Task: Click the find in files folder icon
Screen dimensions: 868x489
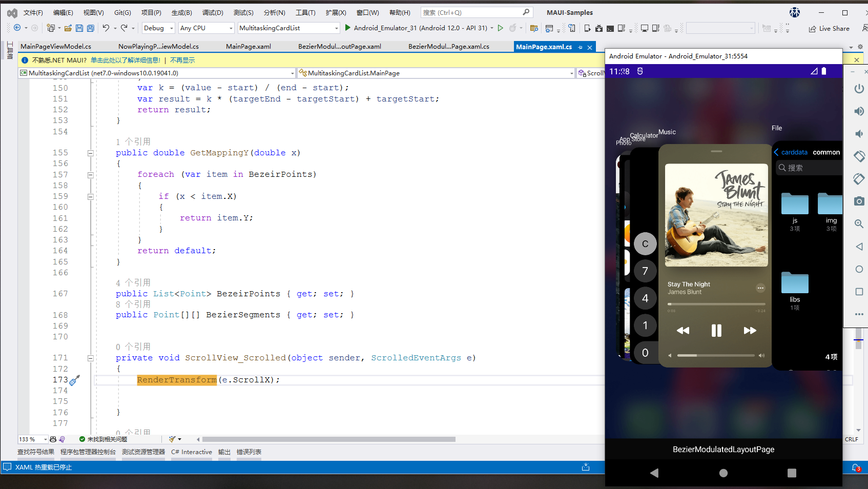Action: point(534,28)
